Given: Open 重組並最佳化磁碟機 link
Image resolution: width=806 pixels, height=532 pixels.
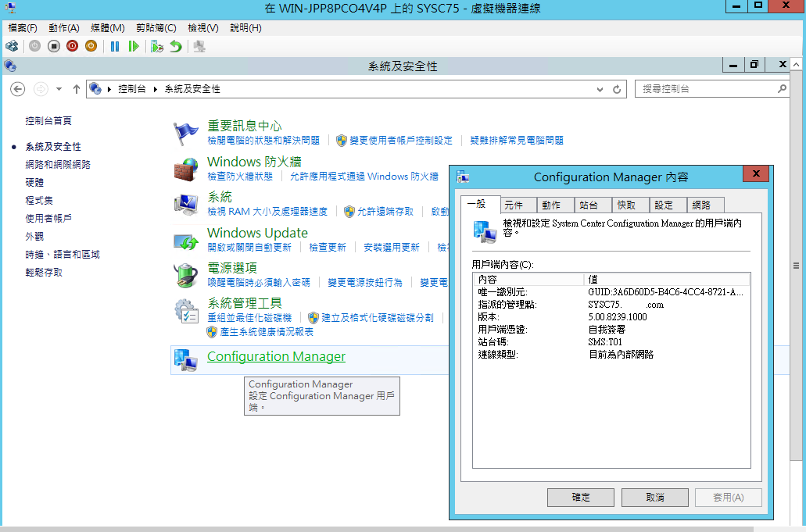Looking at the screenshot, I should pos(249,318).
